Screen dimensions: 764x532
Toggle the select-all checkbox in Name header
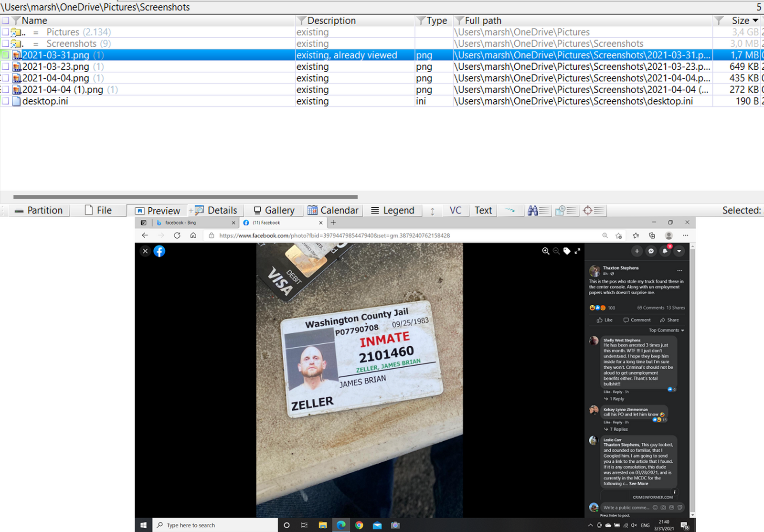5,21
